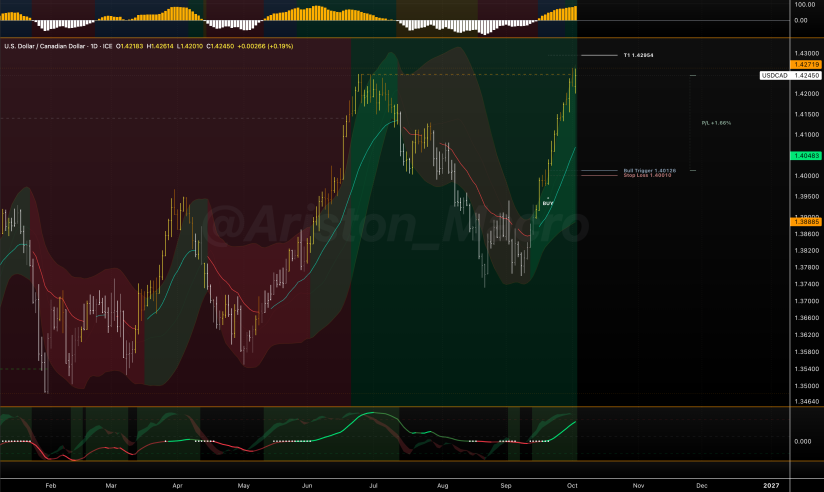
Task: Click the 2027 label on time axis
Action: (771, 486)
